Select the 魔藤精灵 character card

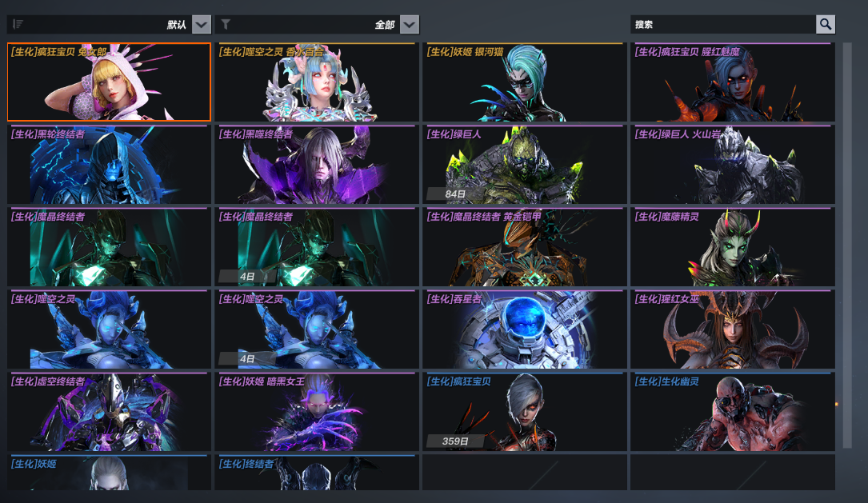coord(732,247)
